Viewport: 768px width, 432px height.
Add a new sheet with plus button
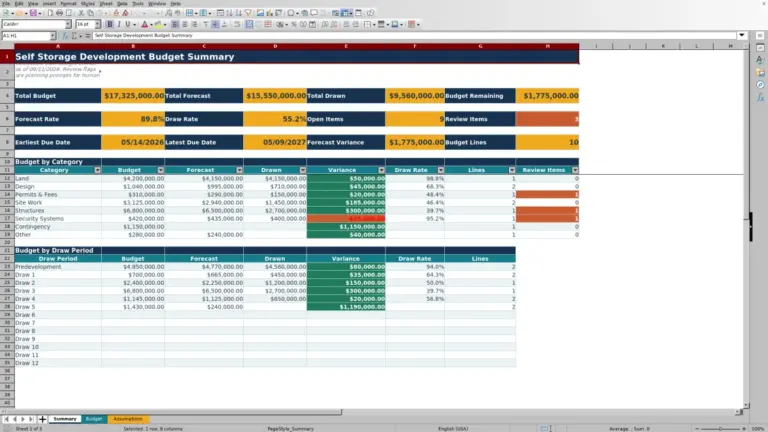pyautogui.click(x=42, y=419)
